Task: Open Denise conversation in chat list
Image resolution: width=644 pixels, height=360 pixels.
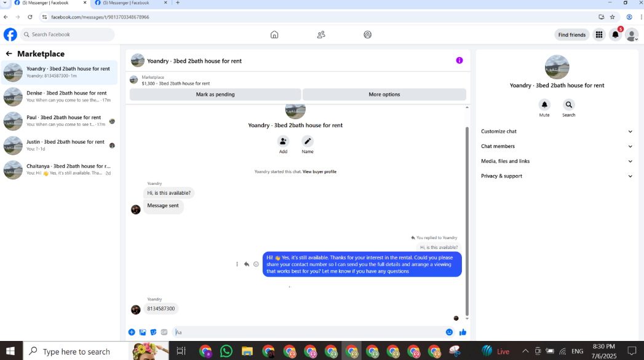Action: pos(60,97)
